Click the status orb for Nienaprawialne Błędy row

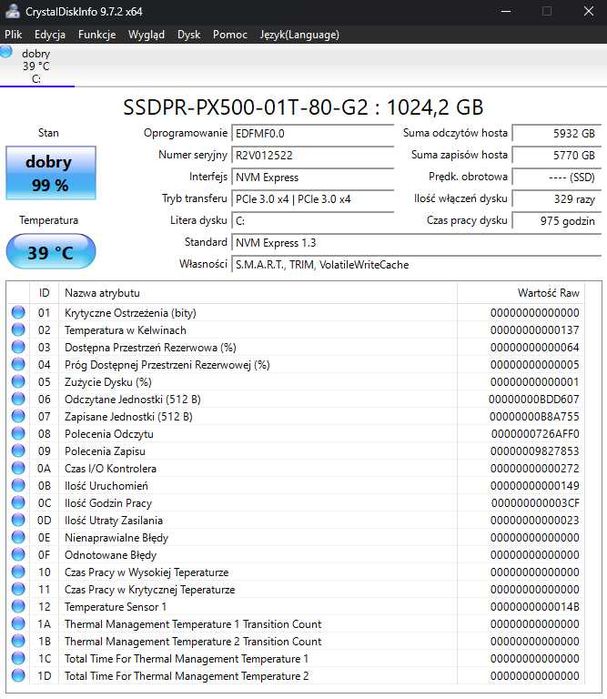(18, 537)
